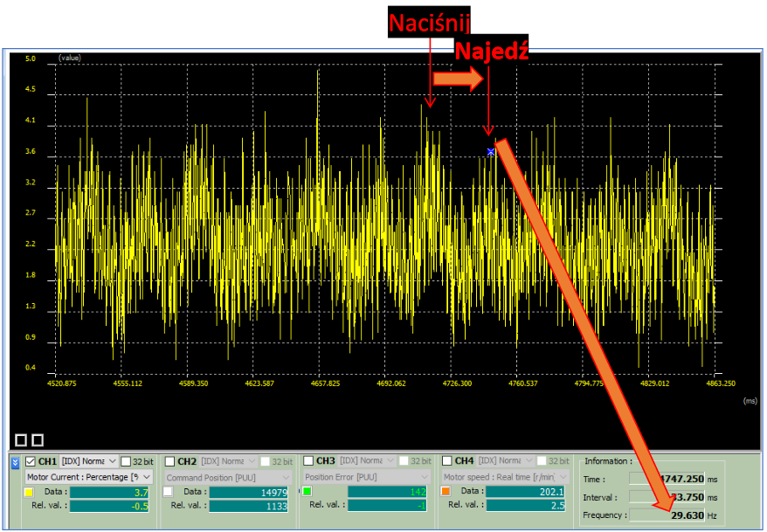
Task: Enable the CH2 channel checkbox
Action: click(169, 461)
